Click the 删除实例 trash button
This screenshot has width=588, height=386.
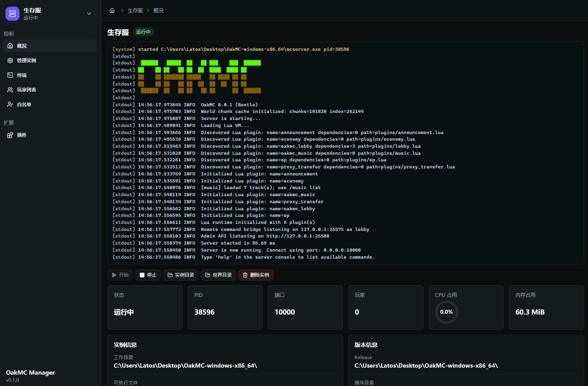click(x=256, y=275)
